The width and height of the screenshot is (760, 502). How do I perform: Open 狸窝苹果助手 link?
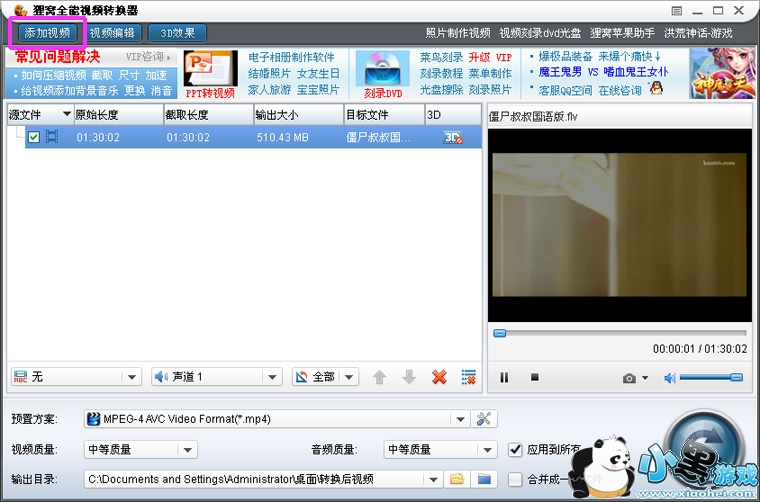[x=622, y=33]
